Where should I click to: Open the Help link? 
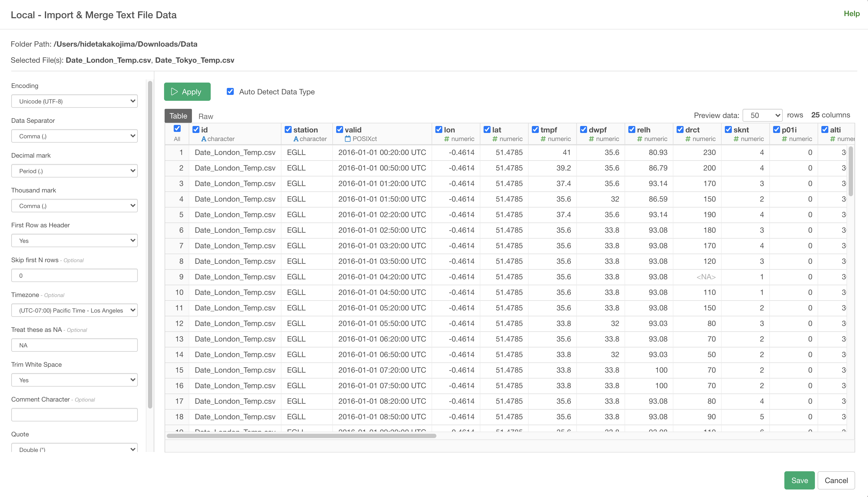851,14
